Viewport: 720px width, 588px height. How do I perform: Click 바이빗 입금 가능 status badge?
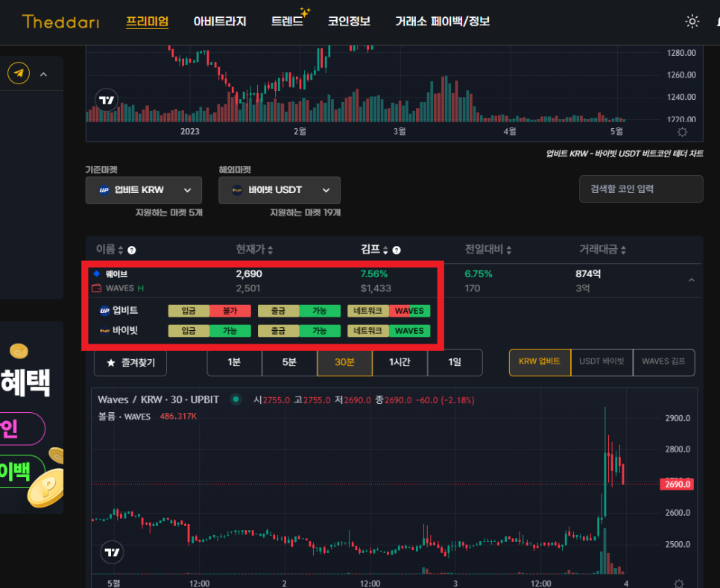[210, 331]
